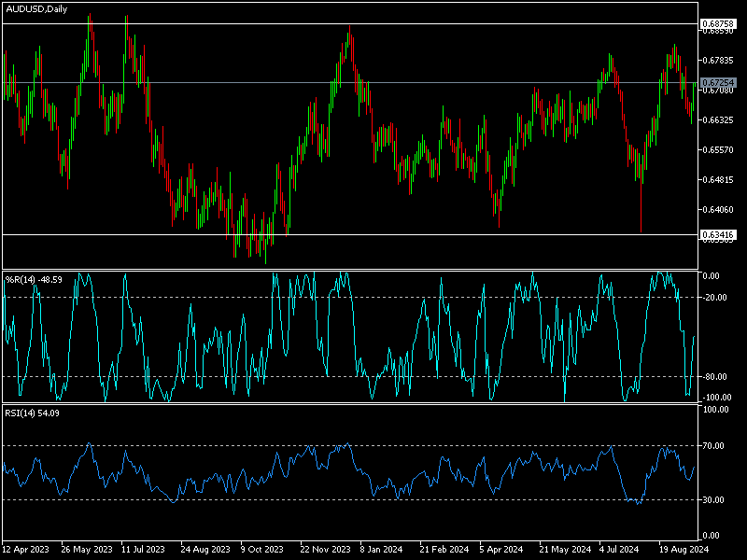
Task: Click the 22 Nov 2023 date label
Action: click(x=324, y=550)
